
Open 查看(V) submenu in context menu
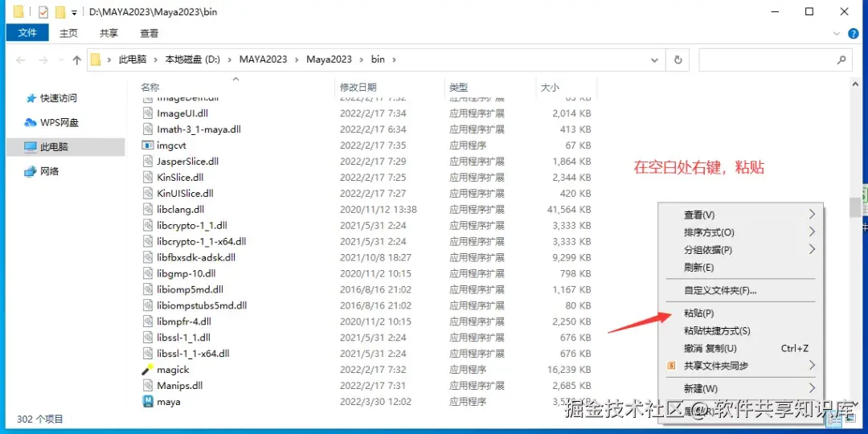click(740, 215)
